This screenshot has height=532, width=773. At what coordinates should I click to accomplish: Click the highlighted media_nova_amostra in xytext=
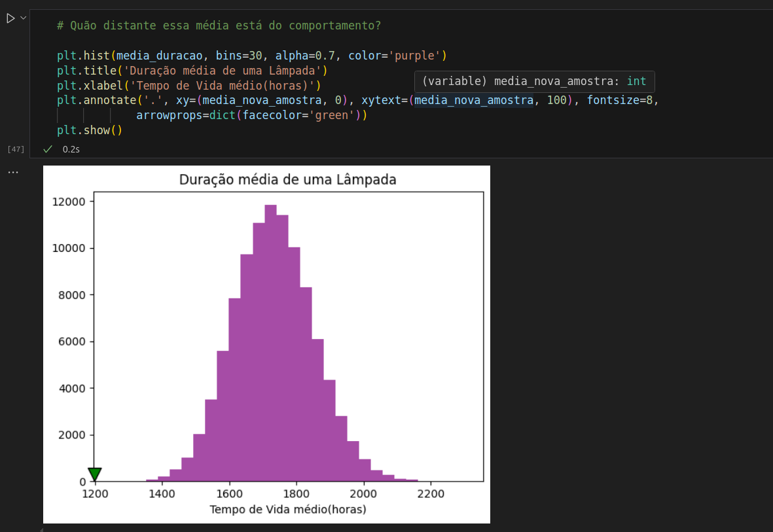(x=474, y=101)
